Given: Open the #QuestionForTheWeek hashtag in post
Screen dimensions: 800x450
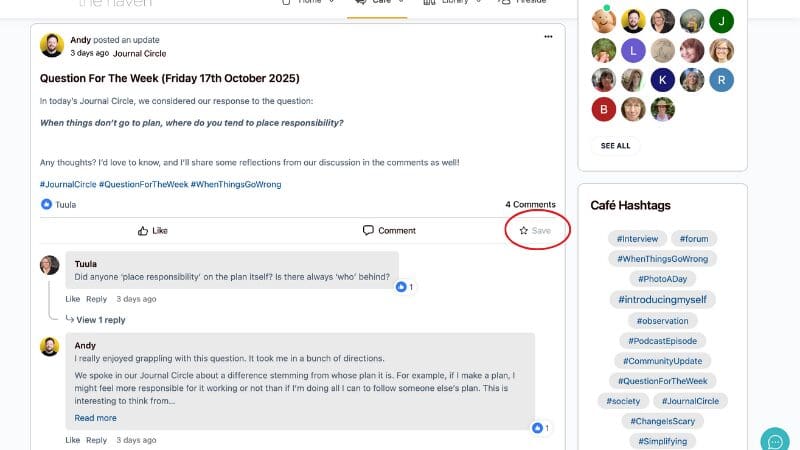Looking at the screenshot, I should [143, 184].
